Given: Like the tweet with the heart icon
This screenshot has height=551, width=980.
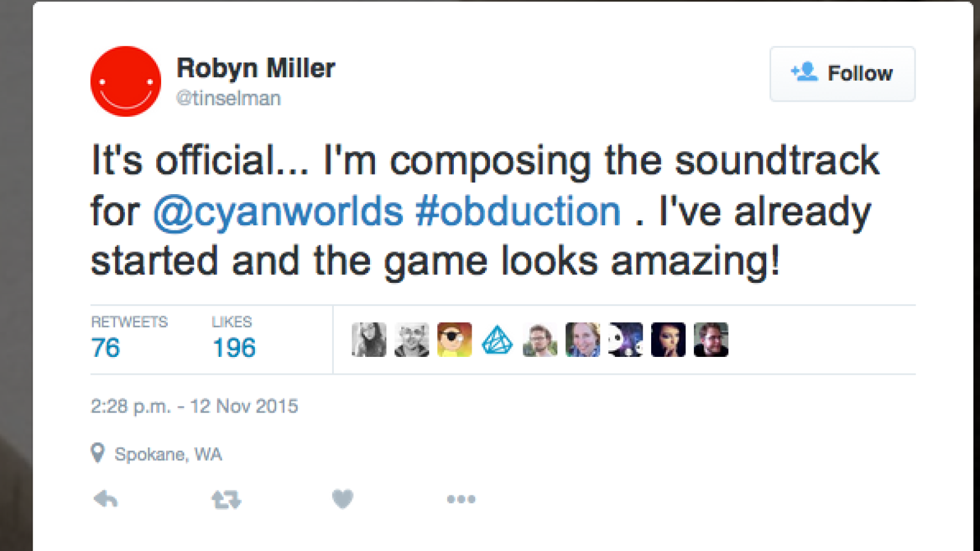Looking at the screenshot, I should tap(342, 500).
